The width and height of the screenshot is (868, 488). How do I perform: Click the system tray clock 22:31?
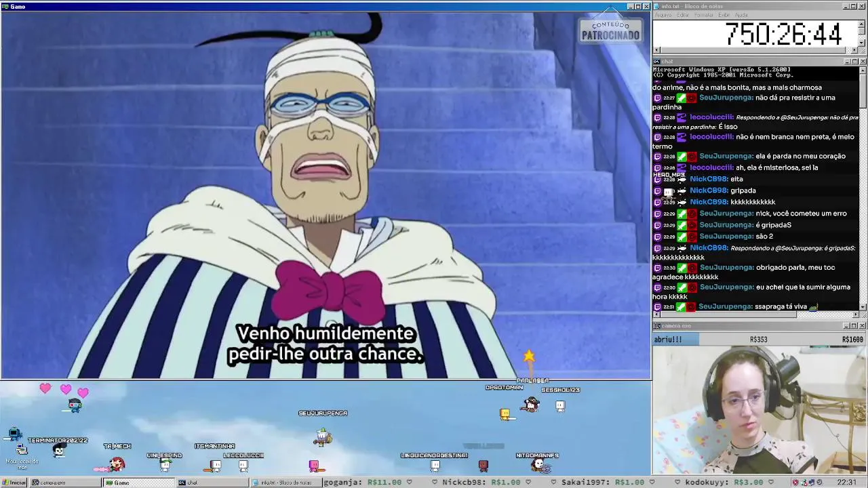(846, 482)
